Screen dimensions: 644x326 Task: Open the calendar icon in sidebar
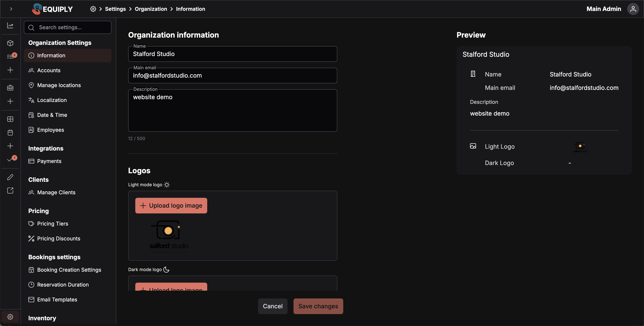click(x=10, y=132)
